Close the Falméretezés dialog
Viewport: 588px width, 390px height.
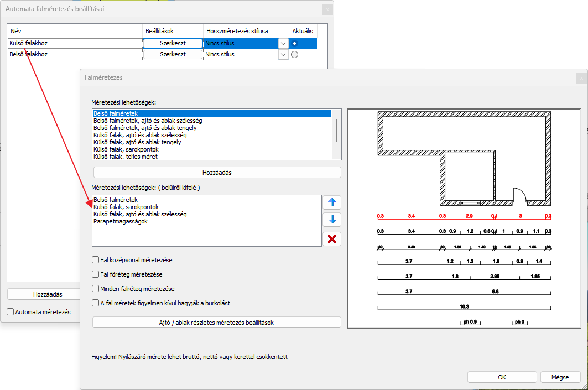point(580,78)
